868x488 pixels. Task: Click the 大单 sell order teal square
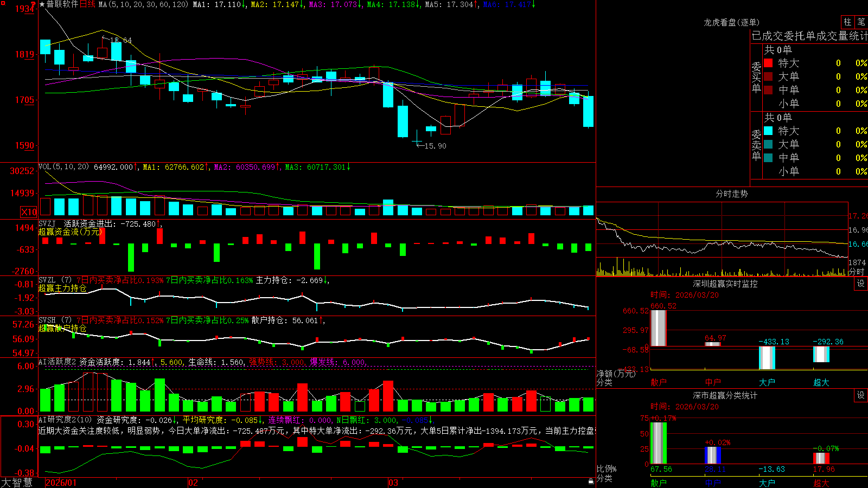768,144
